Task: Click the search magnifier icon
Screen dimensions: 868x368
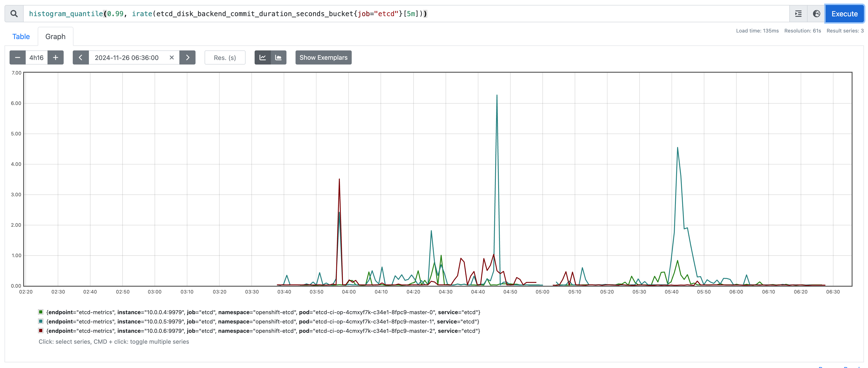Action: click(x=14, y=14)
